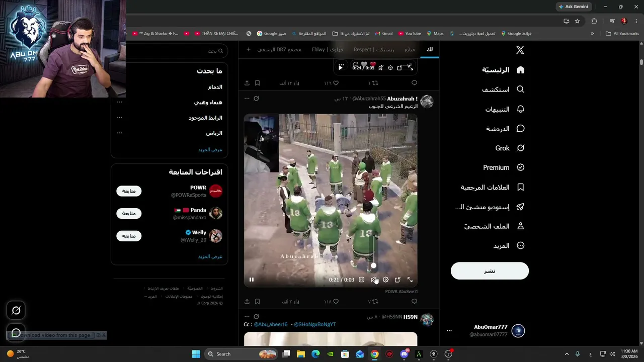Open picture-in-picture on Abuzahrah video
The height and width of the screenshot is (362, 644).
coord(397,280)
